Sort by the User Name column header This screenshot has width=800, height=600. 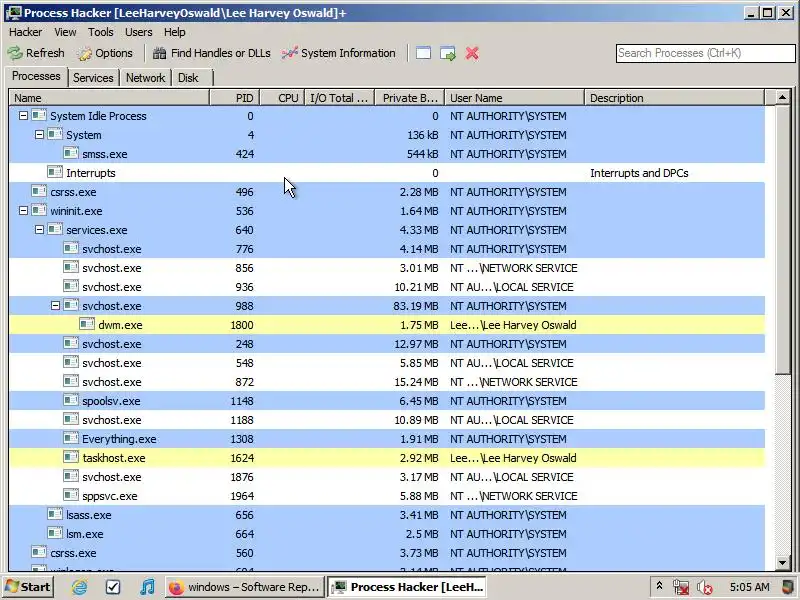514,98
